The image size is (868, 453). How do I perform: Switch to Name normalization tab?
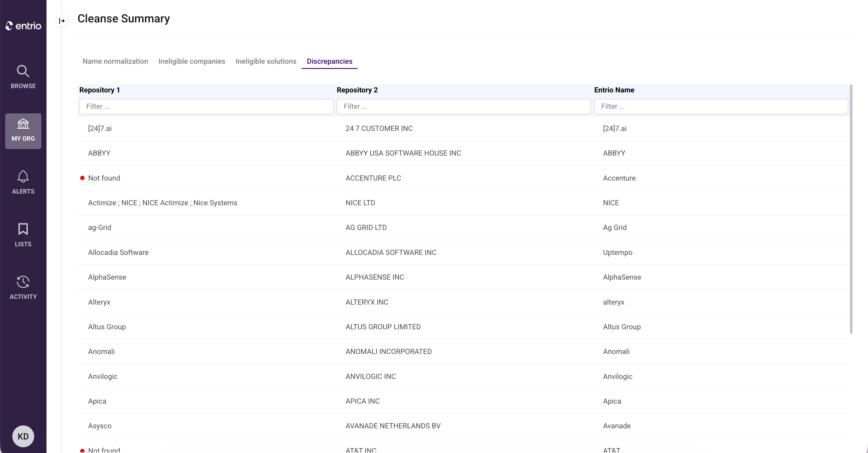pyautogui.click(x=115, y=61)
